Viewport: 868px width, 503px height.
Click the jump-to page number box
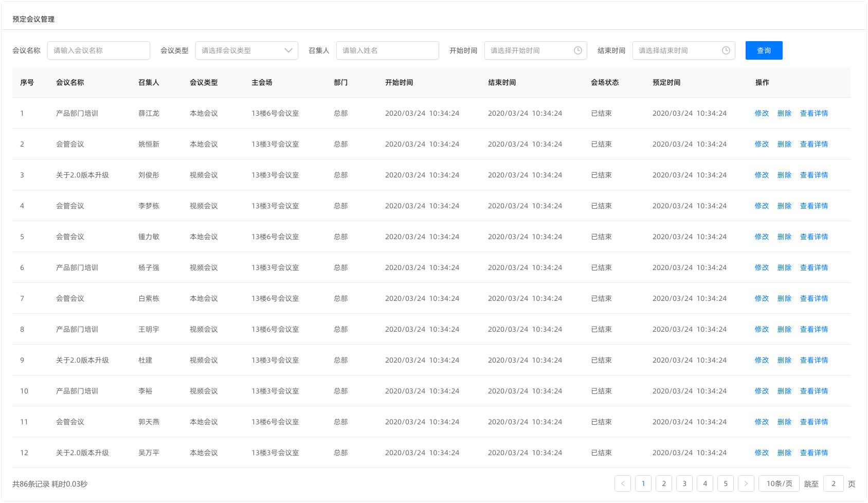tap(833, 483)
